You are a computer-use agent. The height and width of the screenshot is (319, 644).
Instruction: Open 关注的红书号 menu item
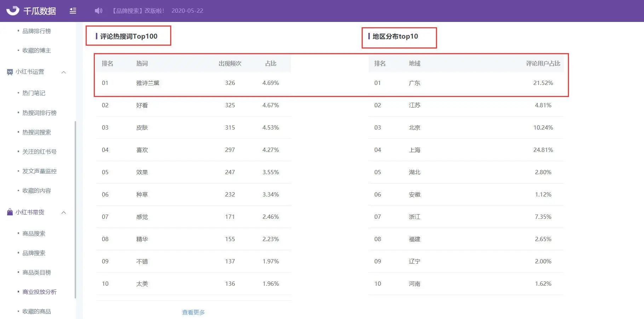coord(39,152)
